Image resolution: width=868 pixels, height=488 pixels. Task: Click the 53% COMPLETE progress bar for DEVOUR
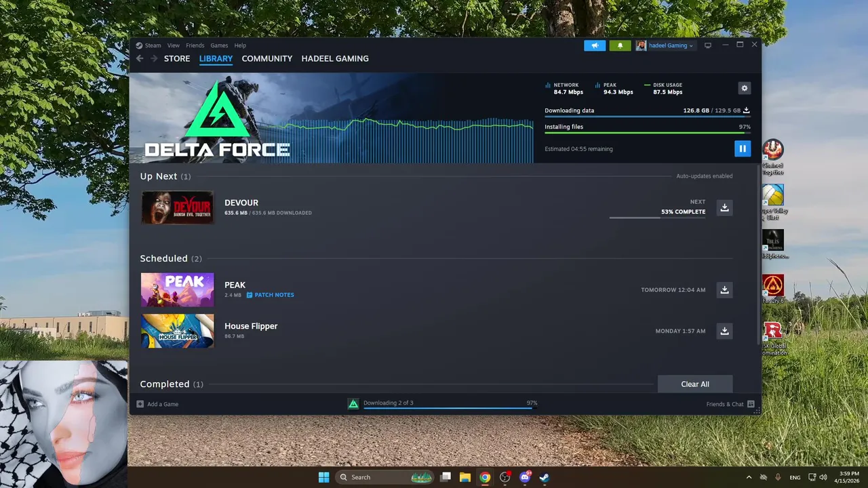click(657, 218)
